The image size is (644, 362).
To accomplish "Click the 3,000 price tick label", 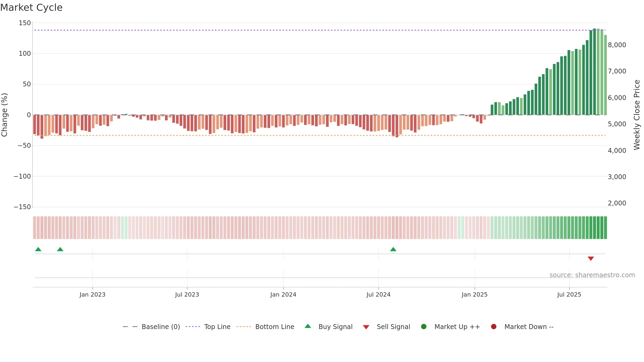I will click(617, 177).
